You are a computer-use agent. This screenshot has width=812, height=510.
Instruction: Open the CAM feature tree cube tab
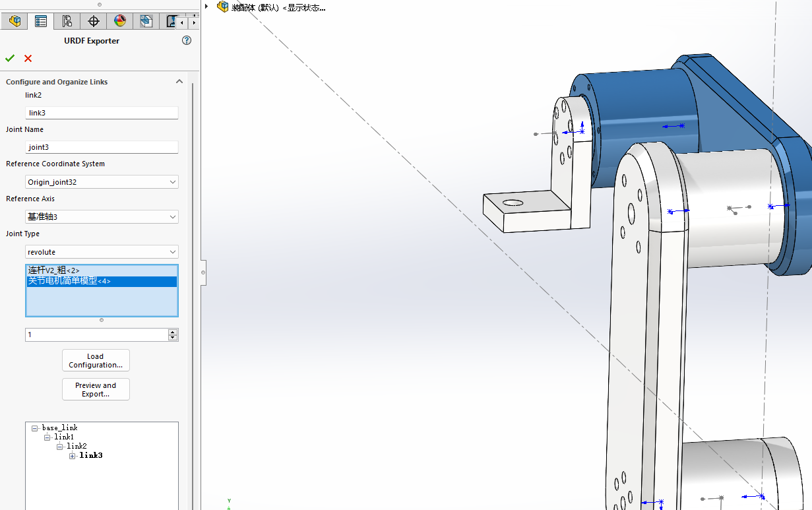[146, 21]
